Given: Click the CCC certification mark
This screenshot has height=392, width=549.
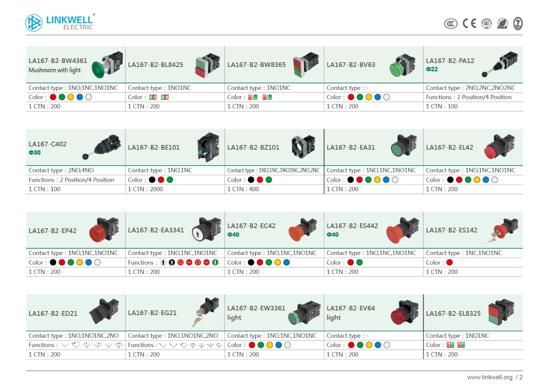Looking at the screenshot, I should coord(451,24).
